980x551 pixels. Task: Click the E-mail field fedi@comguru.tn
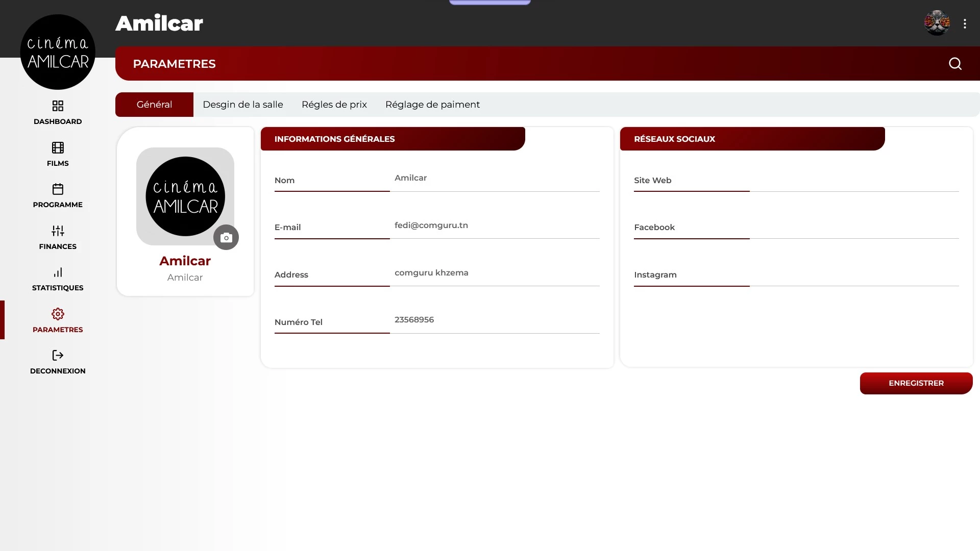coord(495,226)
